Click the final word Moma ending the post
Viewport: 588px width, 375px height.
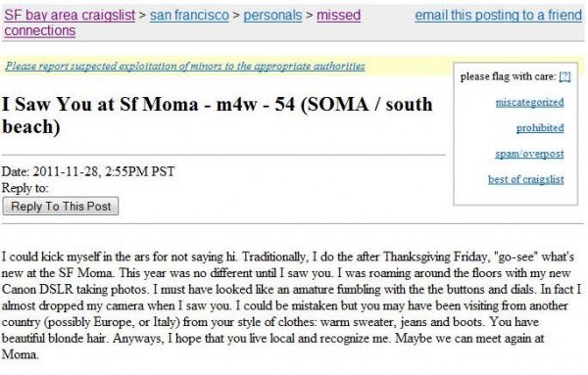point(20,354)
